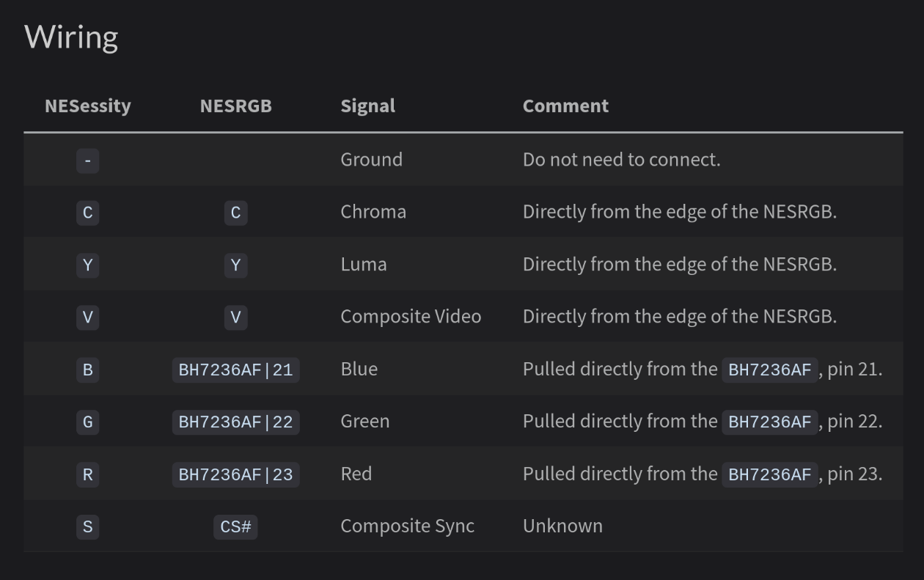Screen dimensions: 924x580
Task: Click the Unknown comment cell
Action: click(x=562, y=526)
